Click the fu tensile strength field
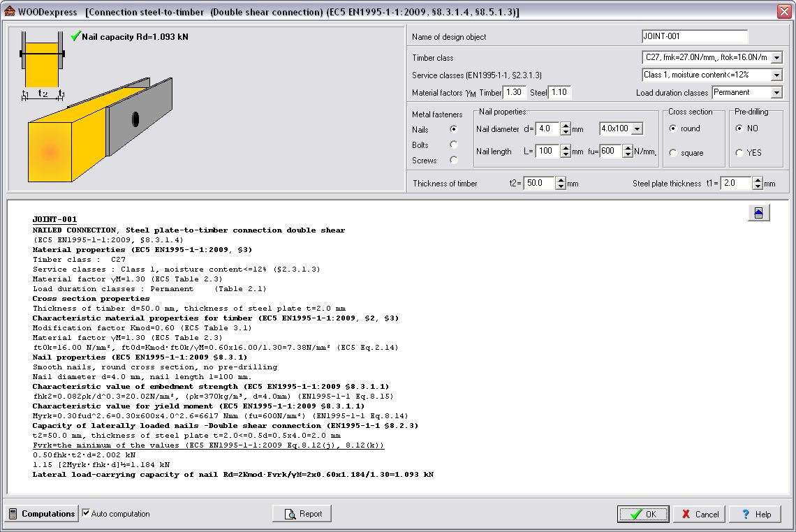Screen dimensions: 796x532 coord(611,152)
